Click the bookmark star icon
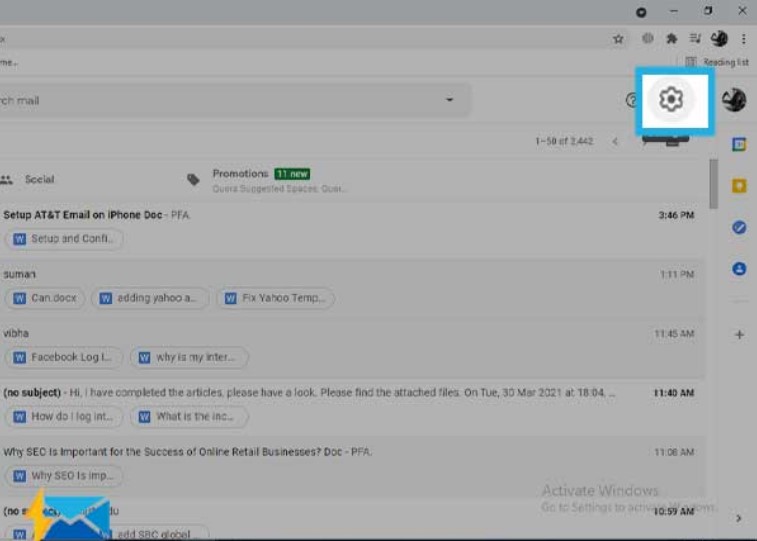The height and width of the screenshot is (541, 757). tap(618, 39)
